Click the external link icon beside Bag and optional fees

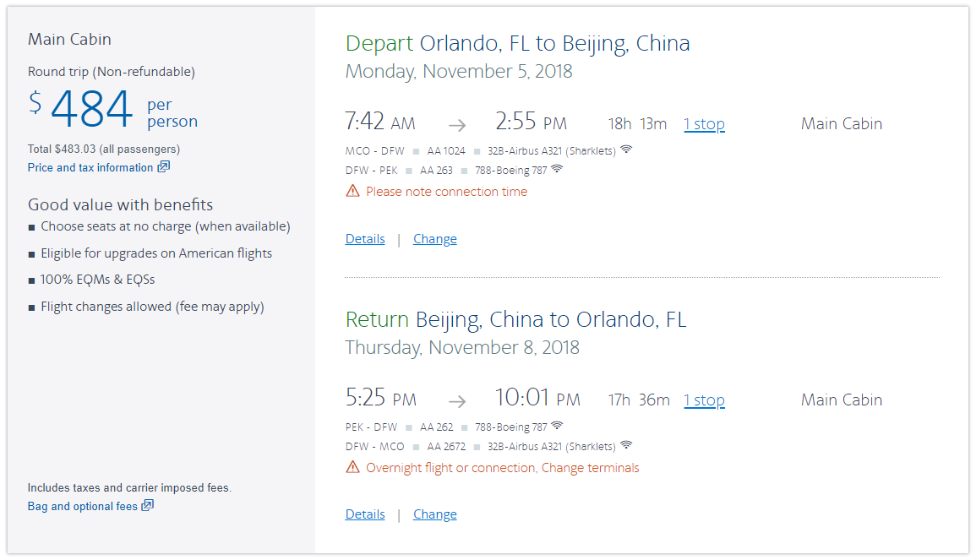[148, 505]
